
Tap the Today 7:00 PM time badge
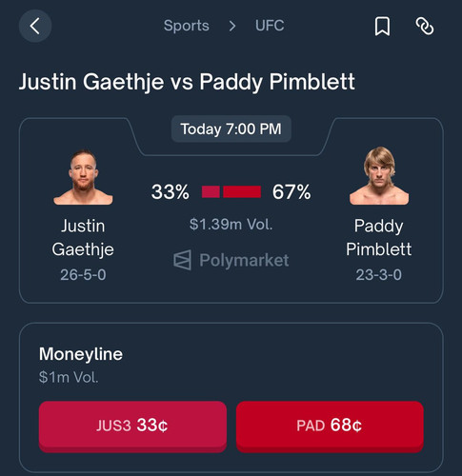click(231, 129)
